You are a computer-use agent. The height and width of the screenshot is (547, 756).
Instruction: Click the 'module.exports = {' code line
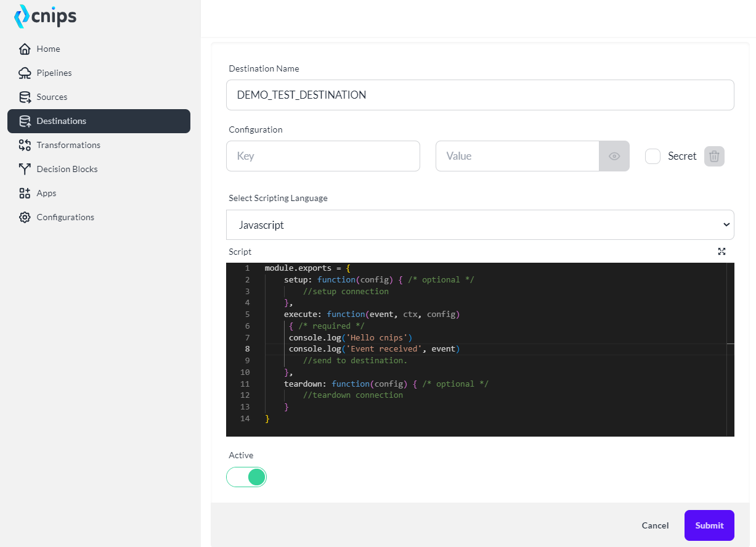tap(307, 268)
